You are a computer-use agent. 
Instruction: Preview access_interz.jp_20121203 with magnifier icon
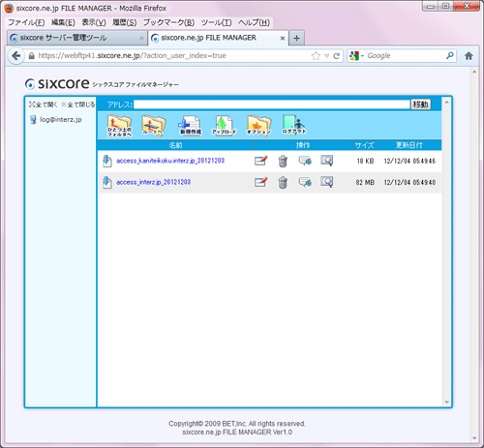coord(327,182)
